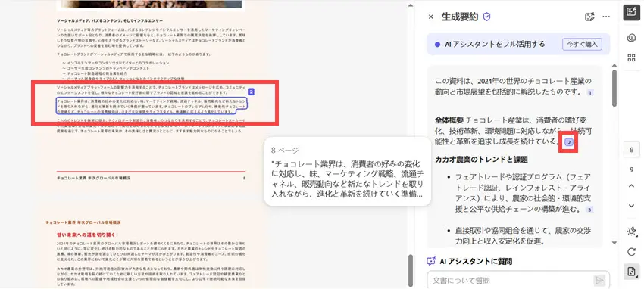Click the current page number 8 box
Viewport: 644px width, 289px height.
click(631, 150)
